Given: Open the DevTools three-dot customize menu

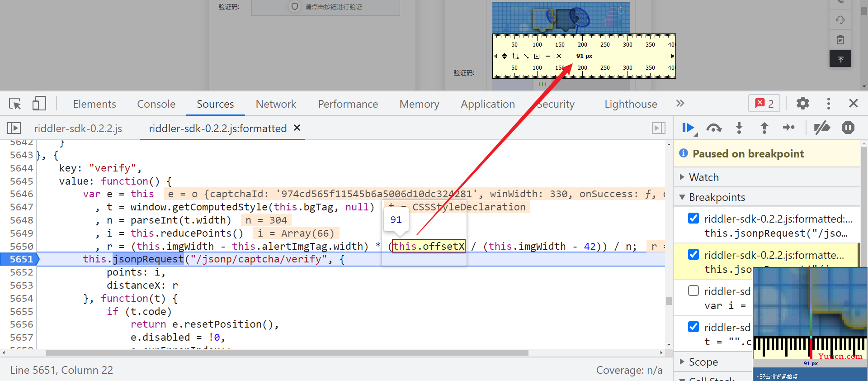Looking at the screenshot, I should pos(828,104).
